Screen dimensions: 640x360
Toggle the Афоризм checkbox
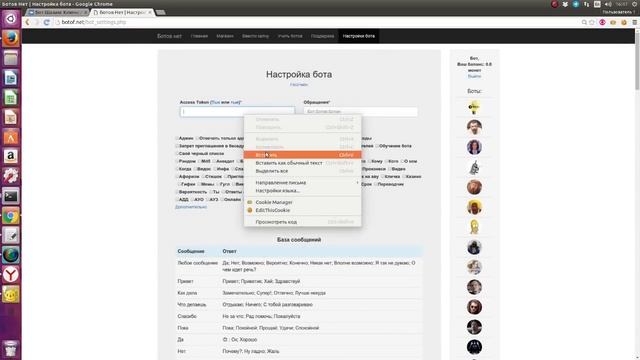click(177, 177)
